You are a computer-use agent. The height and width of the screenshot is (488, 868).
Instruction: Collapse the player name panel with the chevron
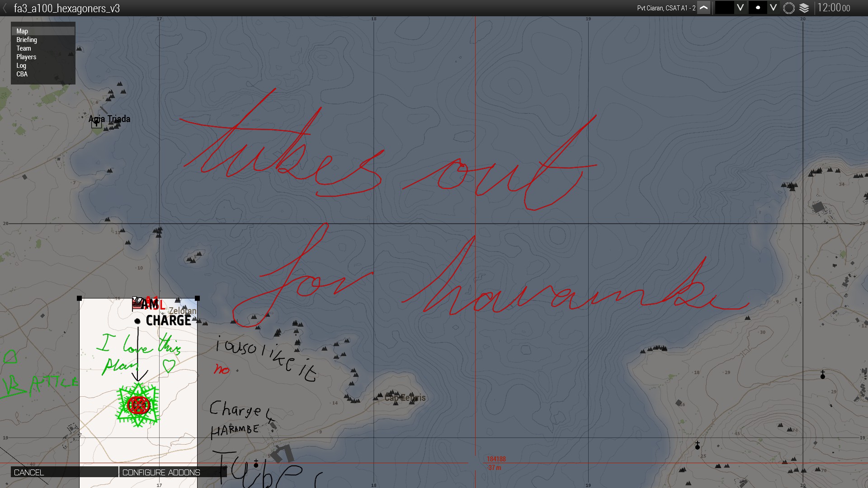click(704, 8)
